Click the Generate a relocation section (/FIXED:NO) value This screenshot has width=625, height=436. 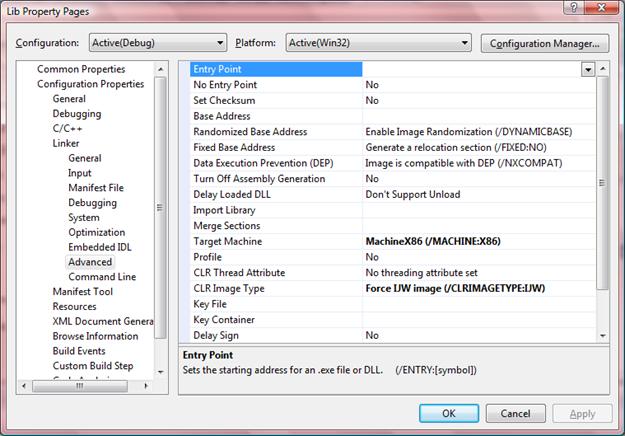tap(456, 147)
